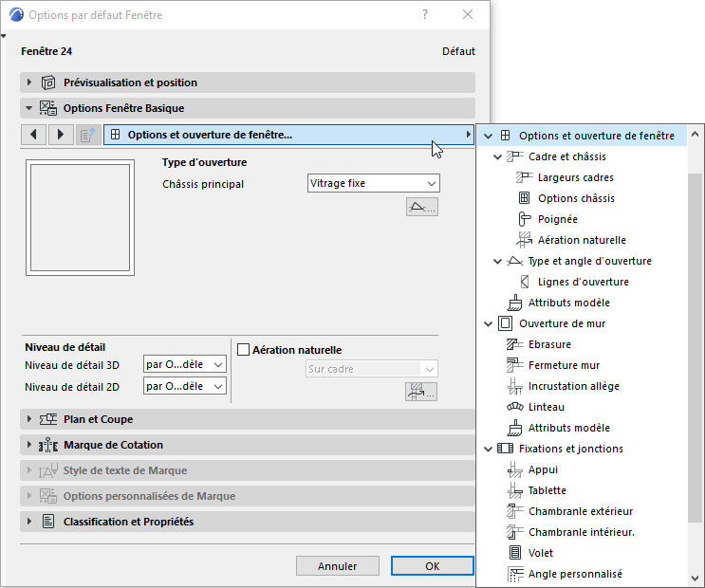Click the Appui icon
This screenshot has height=588, width=705.
point(515,469)
